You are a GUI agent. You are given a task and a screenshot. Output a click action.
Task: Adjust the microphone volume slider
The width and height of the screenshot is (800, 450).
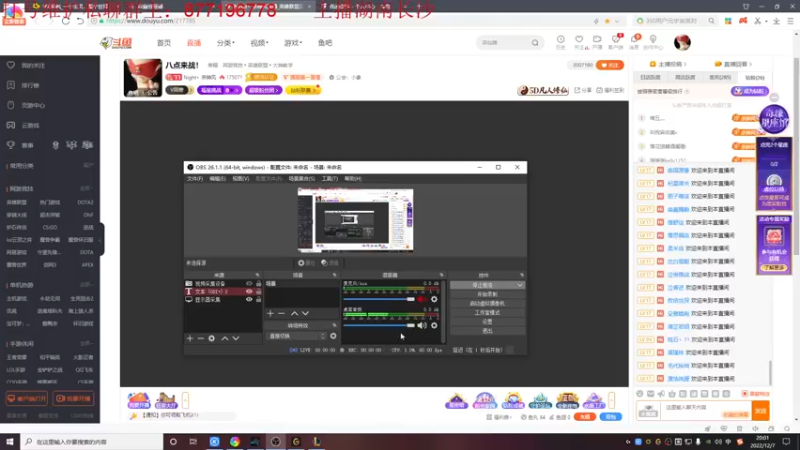click(x=379, y=299)
